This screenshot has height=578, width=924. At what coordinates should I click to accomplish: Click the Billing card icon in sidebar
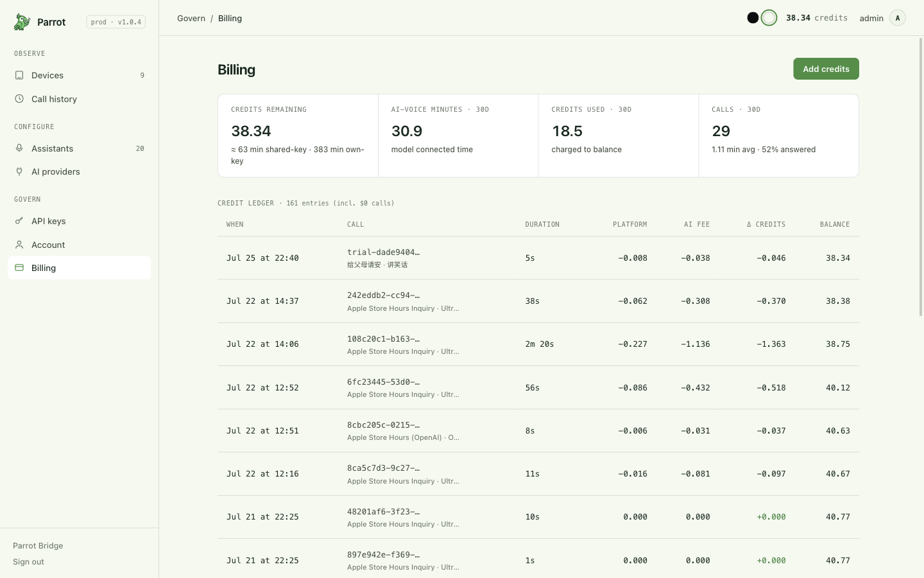point(19,268)
